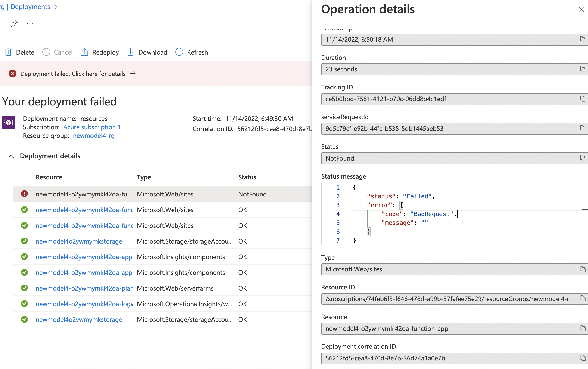
Task: Open Azure subscription 1
Action: click(92, 127)
